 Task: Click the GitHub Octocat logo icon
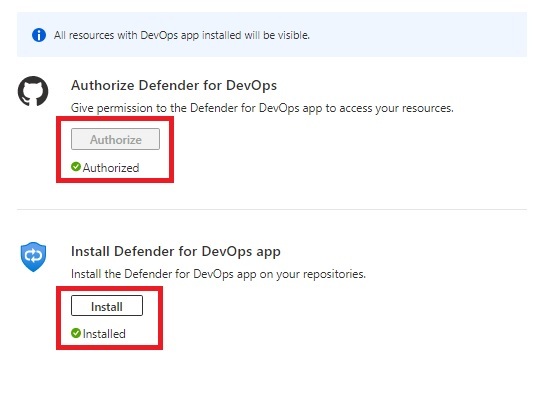click(x=33, y=91)
